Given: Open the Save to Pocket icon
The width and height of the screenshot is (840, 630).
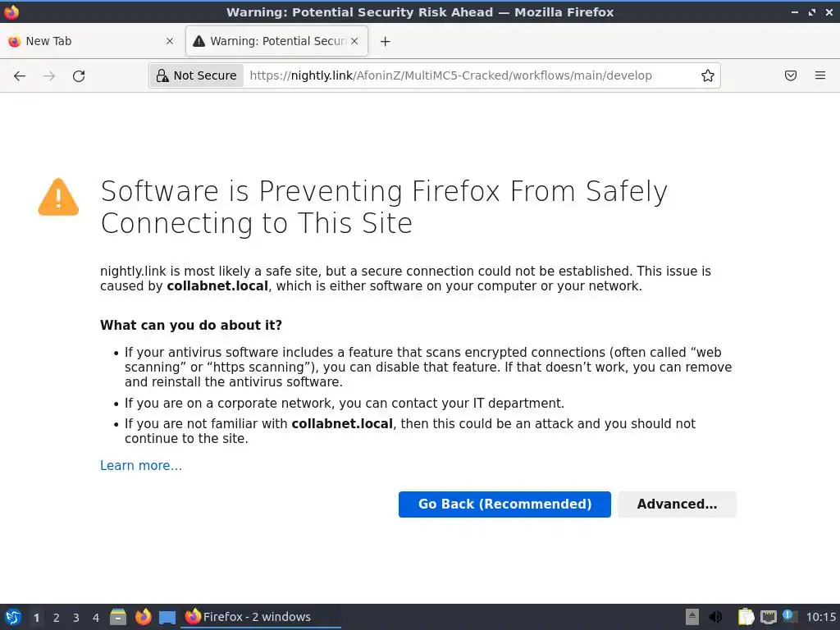Looking at the screenshot, I should coord(791,75).
